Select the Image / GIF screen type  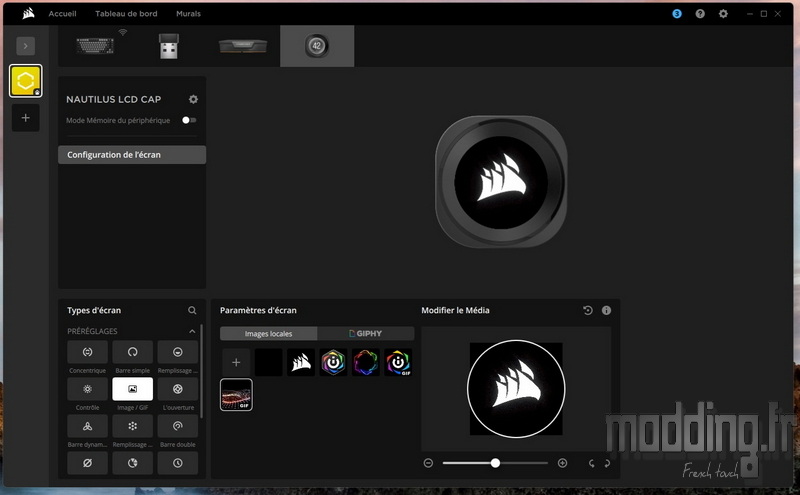[x=132, y=389]
